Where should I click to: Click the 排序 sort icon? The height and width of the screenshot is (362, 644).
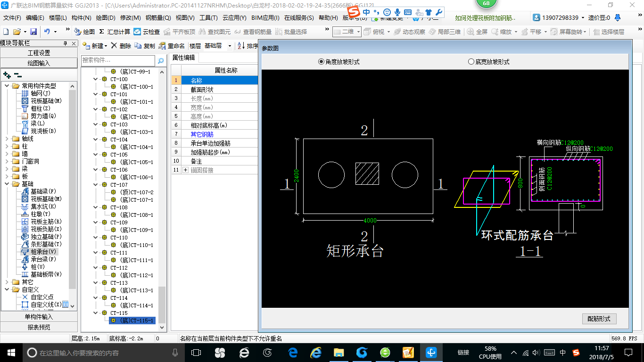[x=247, y=46]
